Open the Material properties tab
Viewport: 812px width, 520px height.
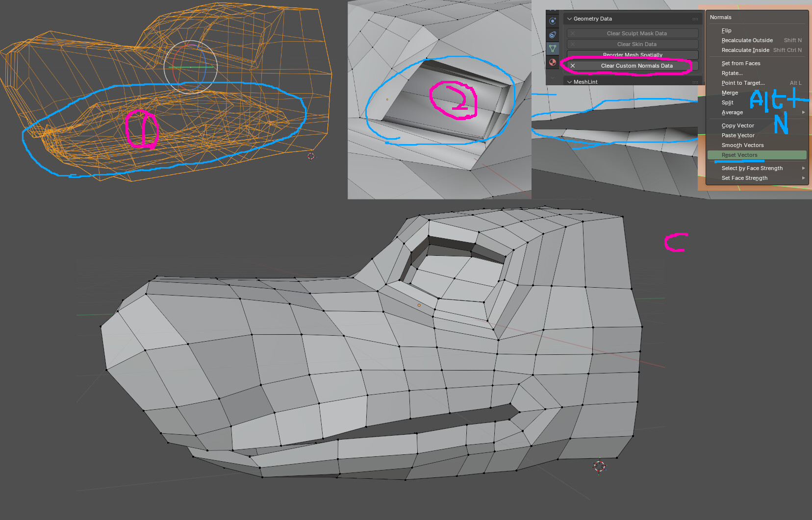[x=553, y=62]
